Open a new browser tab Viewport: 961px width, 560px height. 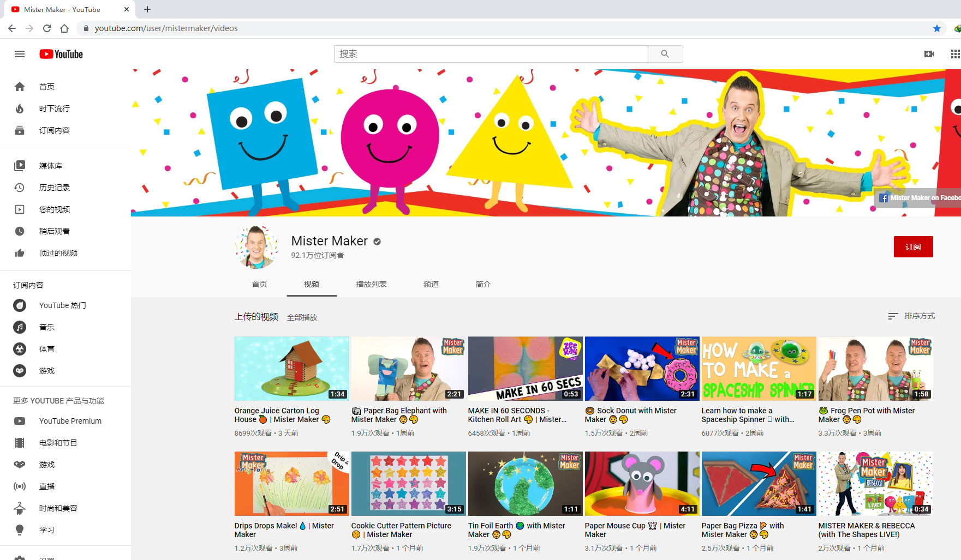(147, 9)
